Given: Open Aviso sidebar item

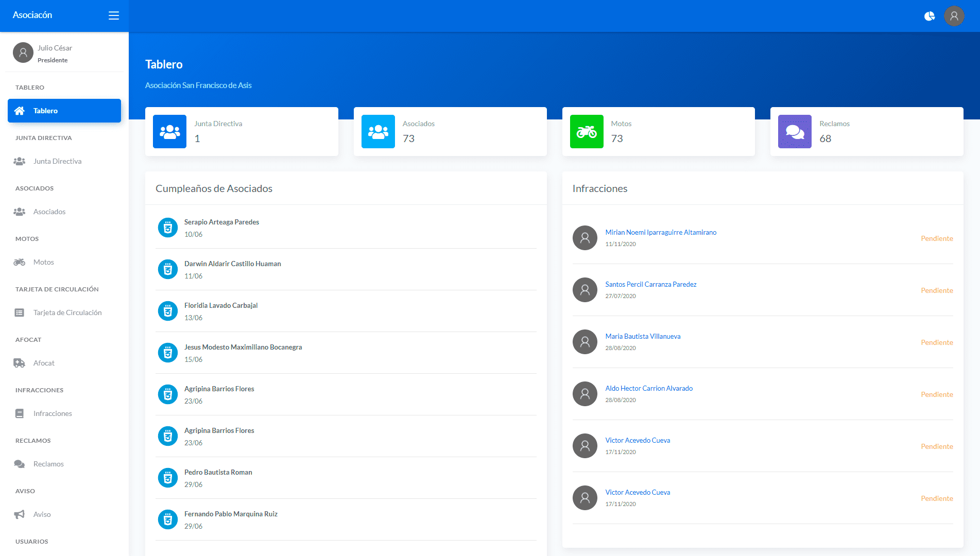Looking at the screenshot, I should point(64,514).
